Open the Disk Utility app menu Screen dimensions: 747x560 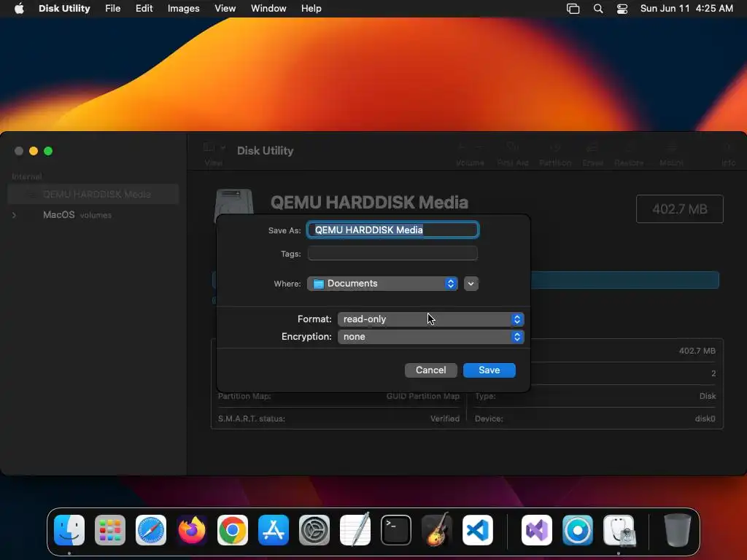[x=64, y=9]
